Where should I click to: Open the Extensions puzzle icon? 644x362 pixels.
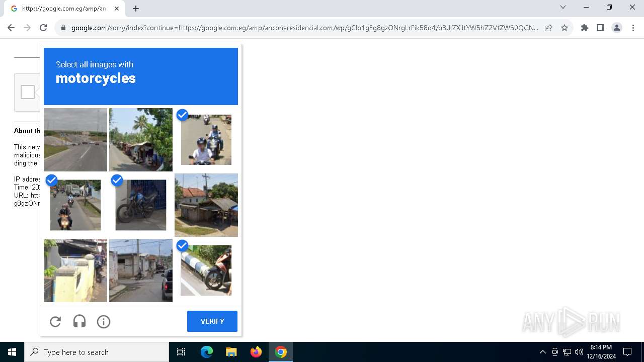[x=585, y=28]
